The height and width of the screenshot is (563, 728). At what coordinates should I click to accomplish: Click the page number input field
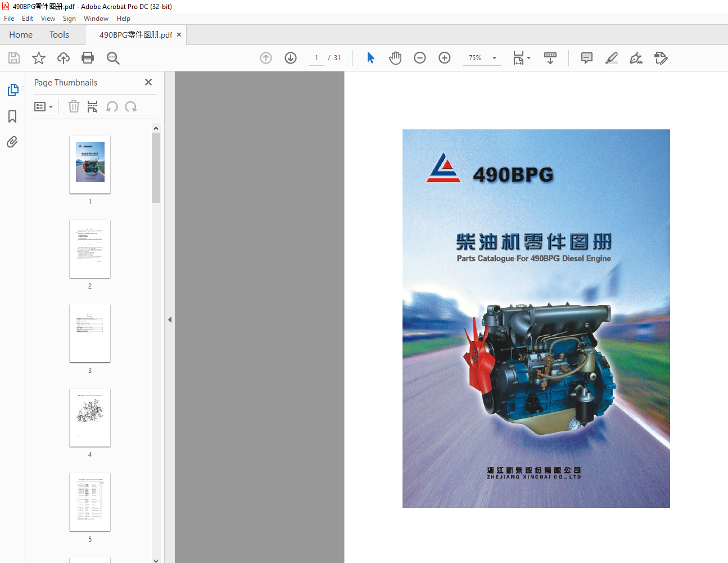point(316,58)
